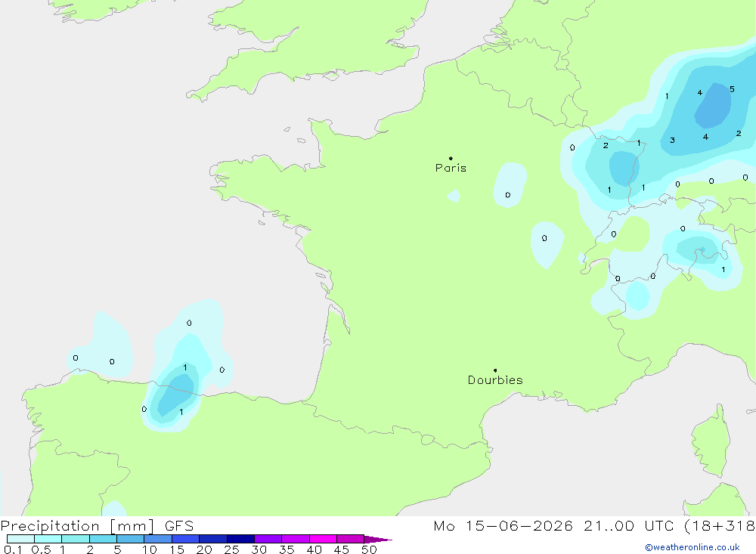The image size is (756, 554).
Task: Click the 45 legend scale label
Action: coord(342,549)
